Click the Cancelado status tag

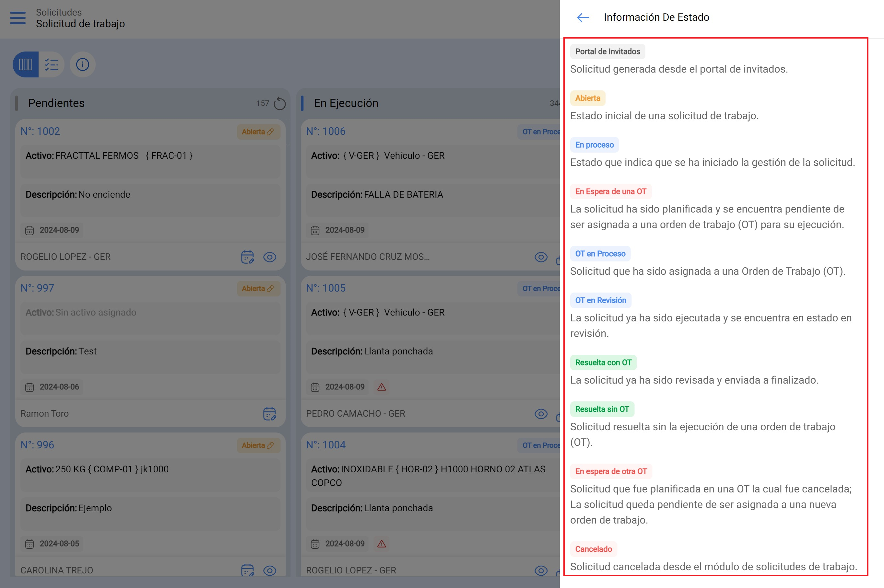[594, 549]
